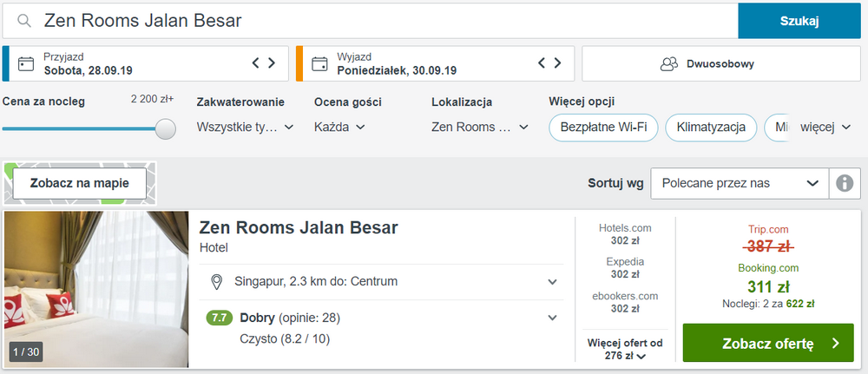Click the check-out calendar icon
Viewport: 868px width, 374px height.
point(319,63)
